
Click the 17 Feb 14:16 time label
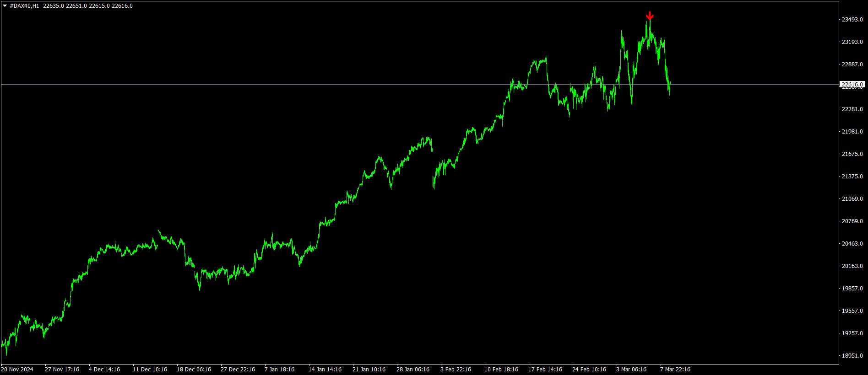point(545,370)
